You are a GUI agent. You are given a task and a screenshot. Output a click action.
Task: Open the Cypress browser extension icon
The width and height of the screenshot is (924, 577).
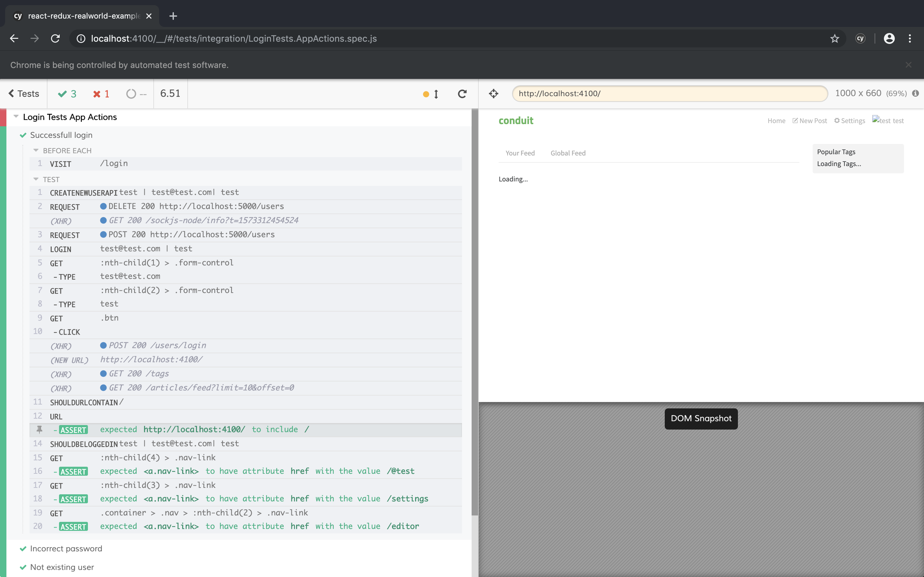point(860,38)
